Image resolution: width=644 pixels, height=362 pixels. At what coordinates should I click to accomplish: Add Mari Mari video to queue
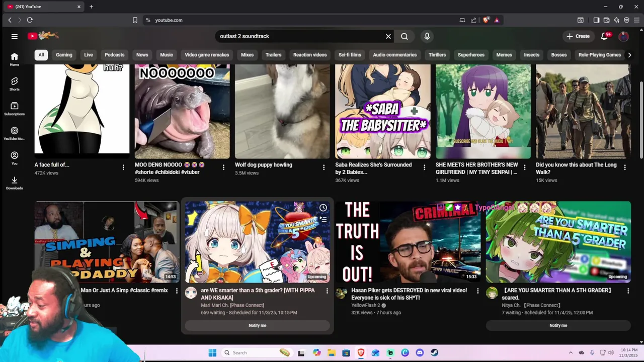tap(323, 220)
